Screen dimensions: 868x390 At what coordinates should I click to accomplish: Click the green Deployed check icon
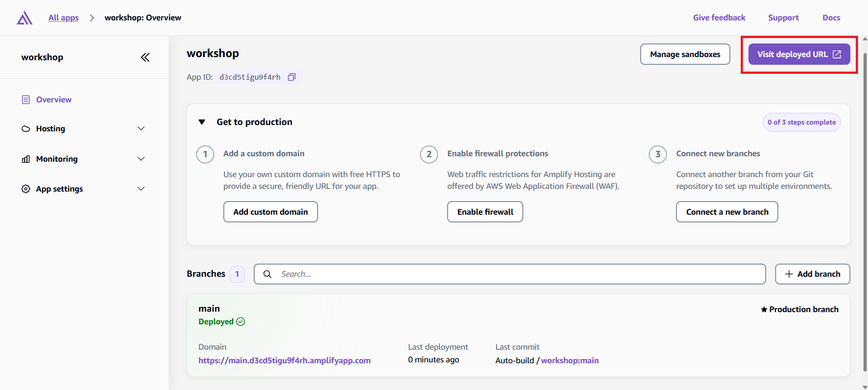(x=241, y=322)
